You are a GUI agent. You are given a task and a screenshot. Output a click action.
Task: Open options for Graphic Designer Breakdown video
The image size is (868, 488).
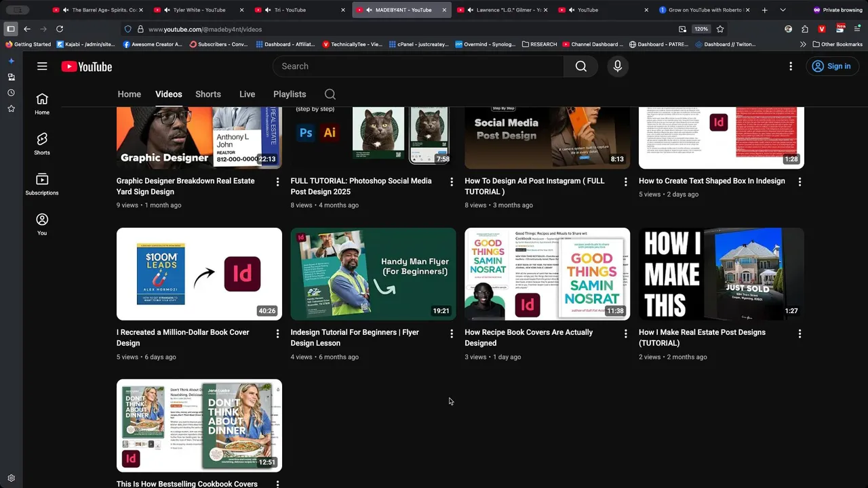[277, 182]
